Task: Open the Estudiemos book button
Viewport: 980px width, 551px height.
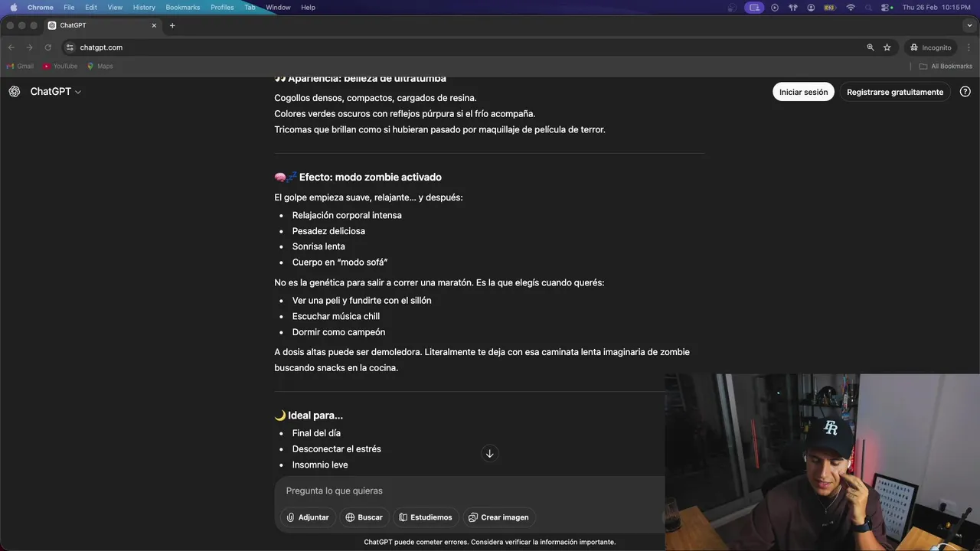Action: (426, 517)
